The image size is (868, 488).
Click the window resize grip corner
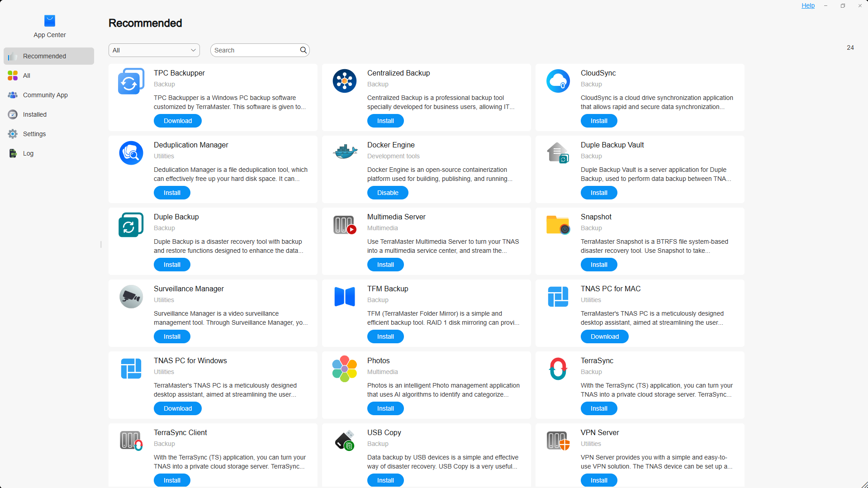pyautogui.click(x=864, y=484)
